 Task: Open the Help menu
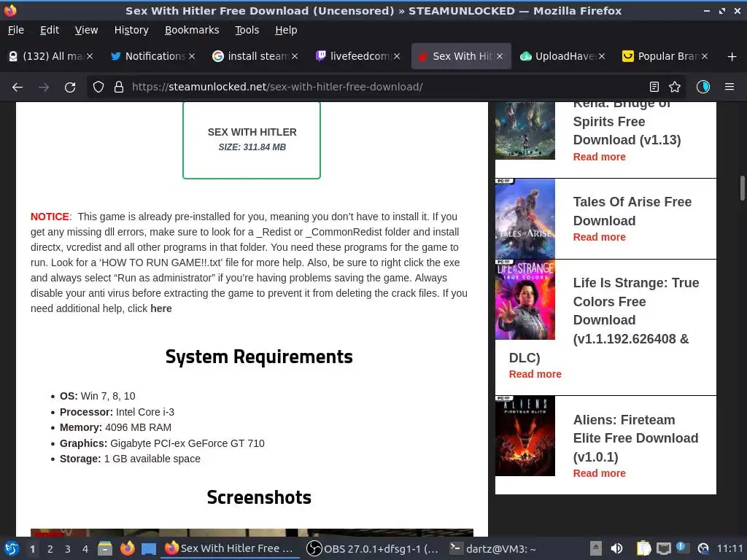pyautogui.click(x=286, y=30)
